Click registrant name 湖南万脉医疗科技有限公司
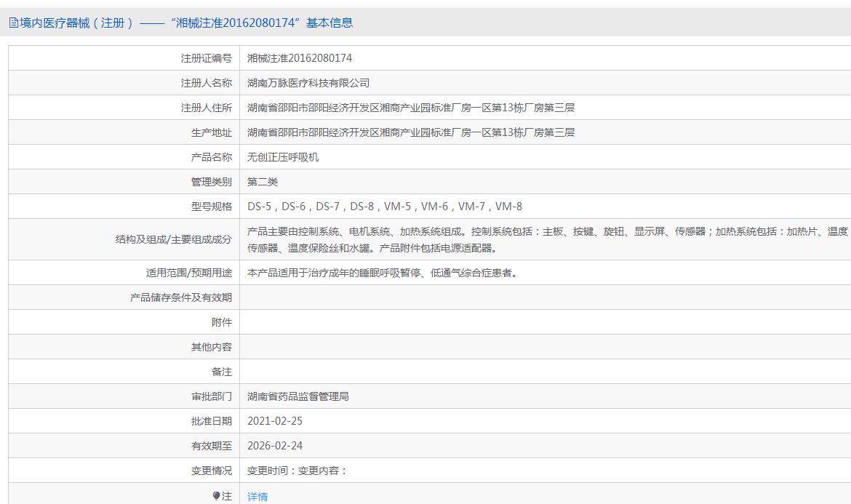The image size is (851, 504). point(308,83)
